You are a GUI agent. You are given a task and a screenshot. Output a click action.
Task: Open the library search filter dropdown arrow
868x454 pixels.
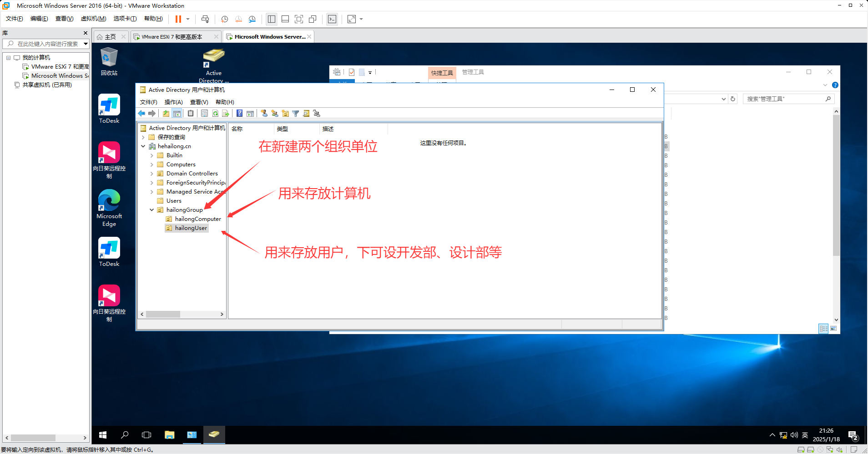[86, 44]
